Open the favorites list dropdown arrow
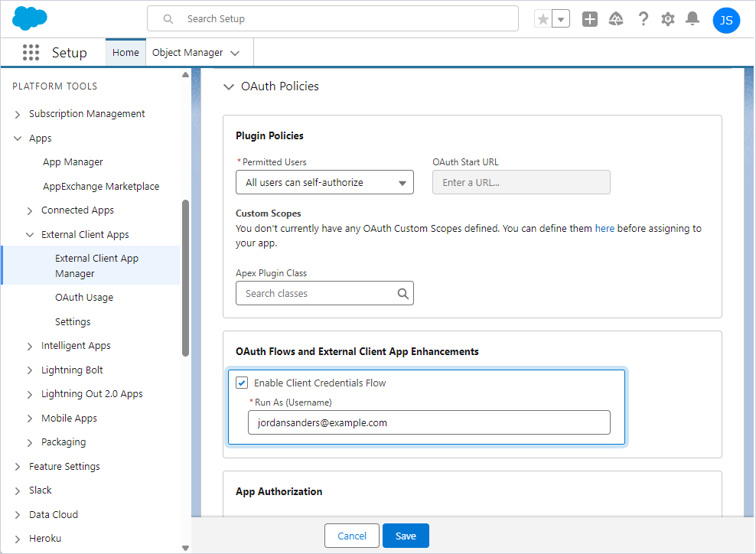This screenshot has height=554, width=756. [561, 19]
